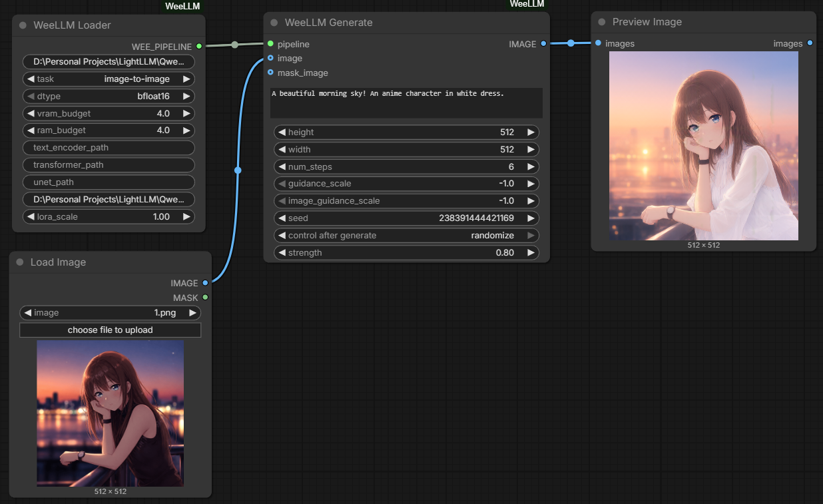Click the unet_path field
823x504 pixels.
(109, 182)
